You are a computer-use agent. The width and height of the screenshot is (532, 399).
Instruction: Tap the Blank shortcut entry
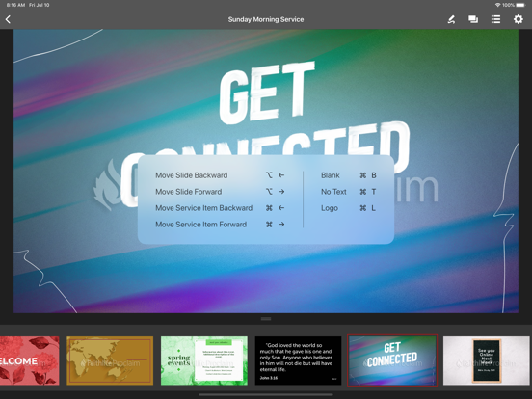pyautogui.click(x=349, y=175)
